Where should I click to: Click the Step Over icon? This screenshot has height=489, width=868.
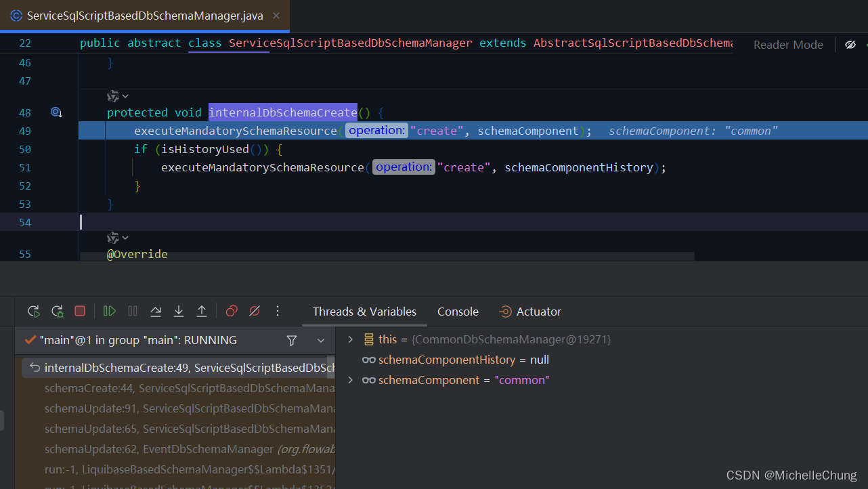click(x=156, y=312)
